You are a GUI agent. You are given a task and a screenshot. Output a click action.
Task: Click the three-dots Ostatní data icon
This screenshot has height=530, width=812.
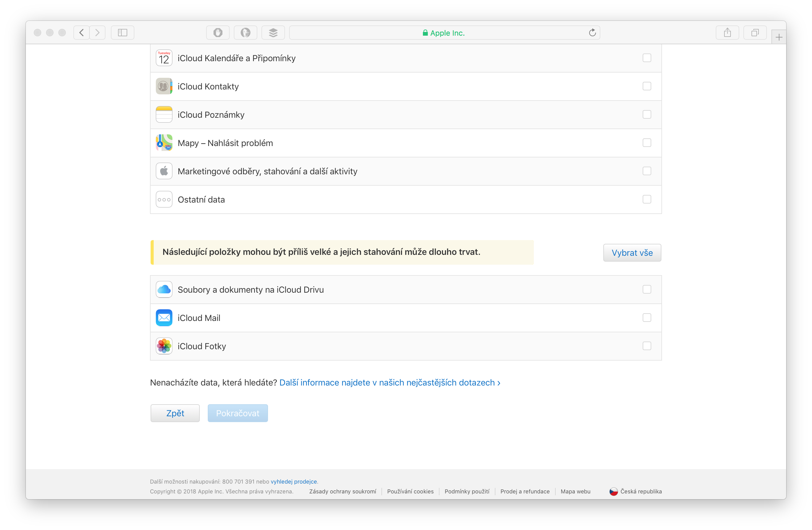point(164,200)
